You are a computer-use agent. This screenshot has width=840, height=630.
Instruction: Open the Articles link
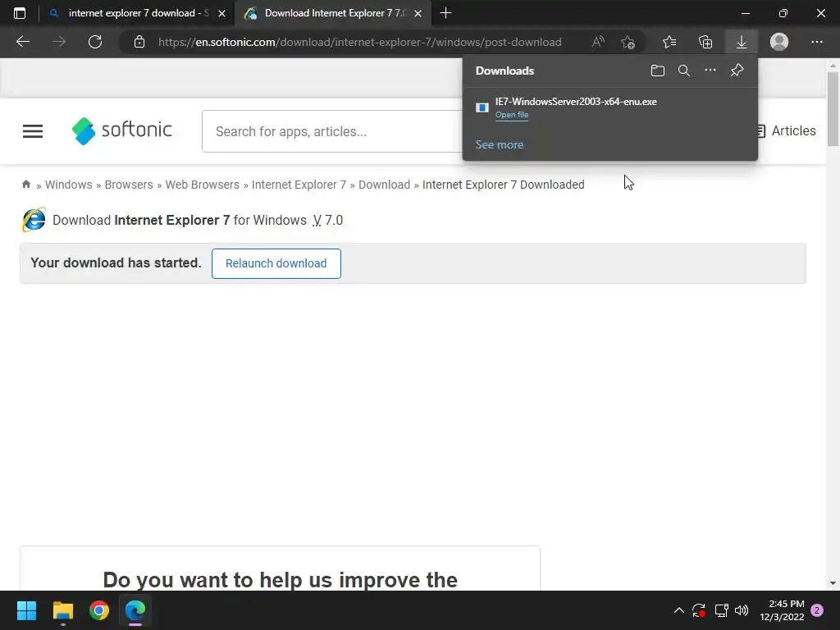(x=786, y=130)
